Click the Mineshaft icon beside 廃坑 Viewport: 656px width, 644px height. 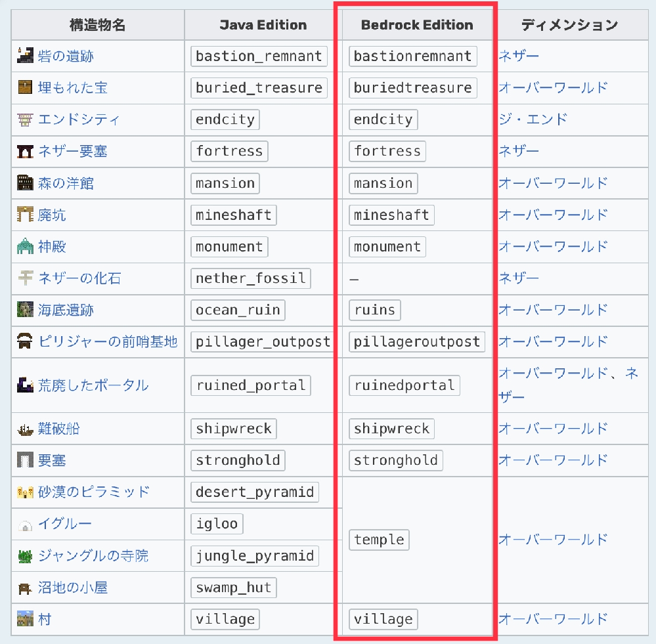click(x=25, y=215)
